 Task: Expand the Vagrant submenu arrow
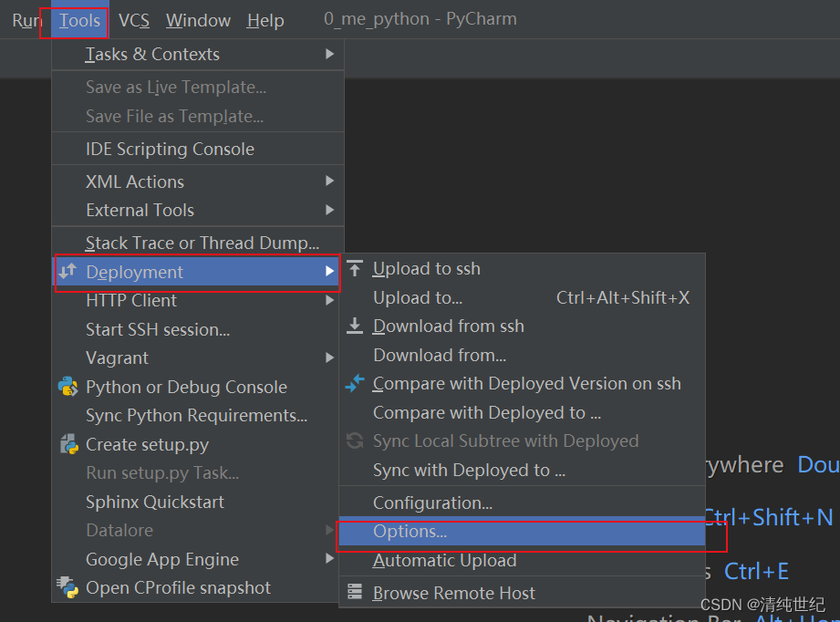tap(329, 358)
